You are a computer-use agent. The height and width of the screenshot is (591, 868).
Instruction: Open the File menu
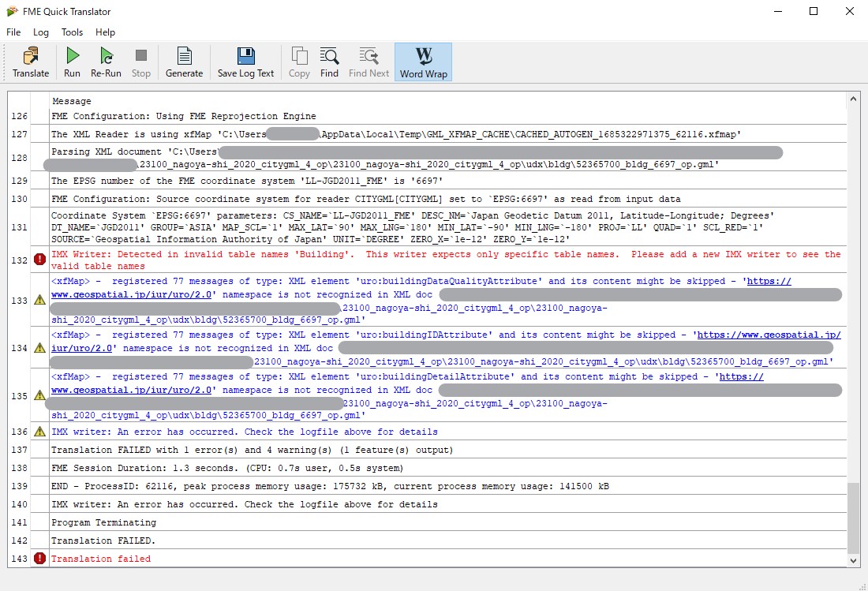[x=13, y=32]
